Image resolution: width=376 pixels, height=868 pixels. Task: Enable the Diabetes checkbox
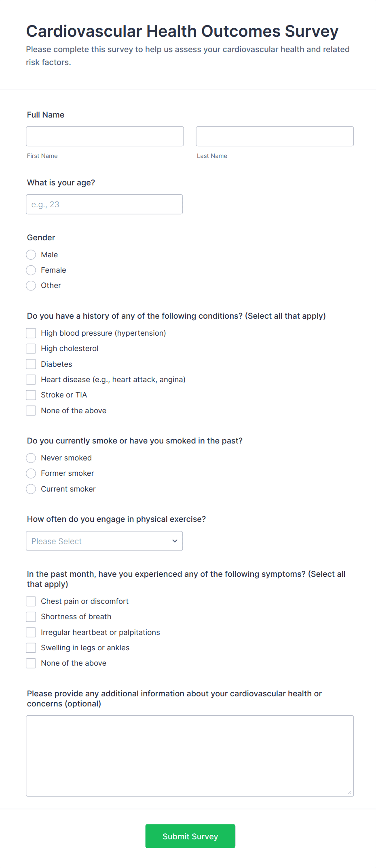point(31,364)
